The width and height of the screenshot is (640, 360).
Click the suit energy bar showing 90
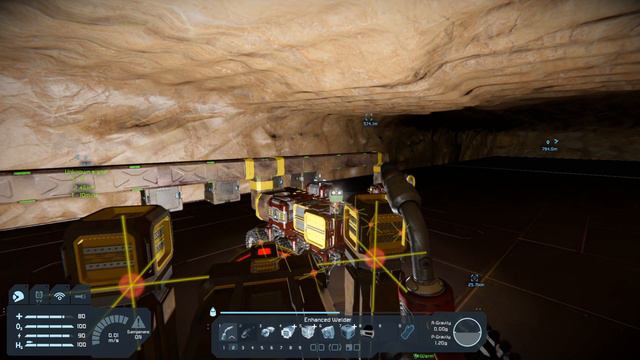point(50,336)
